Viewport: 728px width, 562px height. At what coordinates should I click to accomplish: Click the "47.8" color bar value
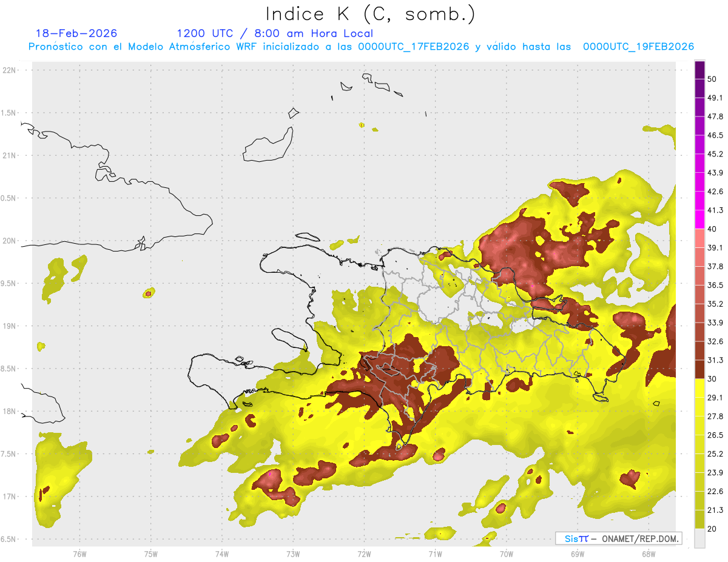click(715, 116)
